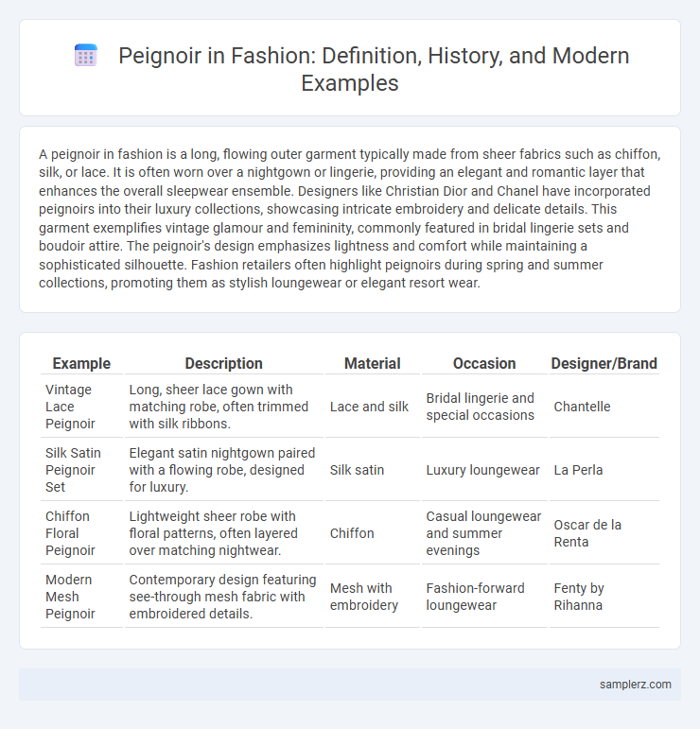
Task: Click the 'Example' column header
Action: click(81, 364)
